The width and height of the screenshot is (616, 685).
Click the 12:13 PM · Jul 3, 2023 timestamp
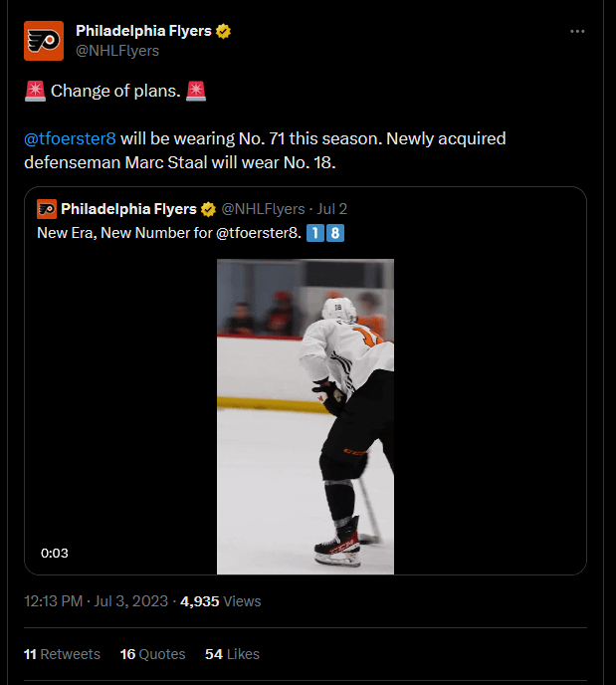pos(96,601)
